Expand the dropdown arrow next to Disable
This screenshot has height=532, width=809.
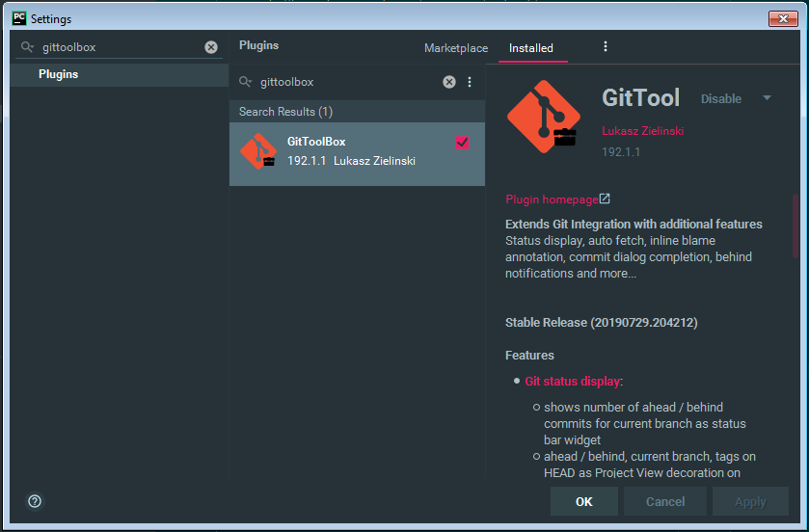767,98
